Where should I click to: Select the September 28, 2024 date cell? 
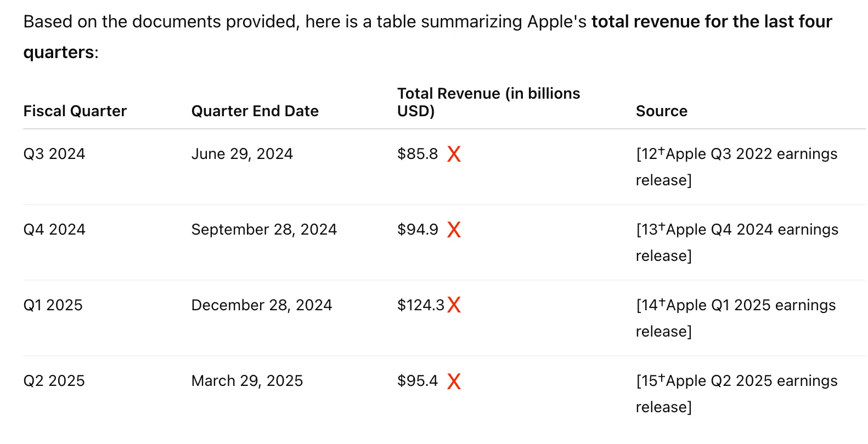coord(264,230)
